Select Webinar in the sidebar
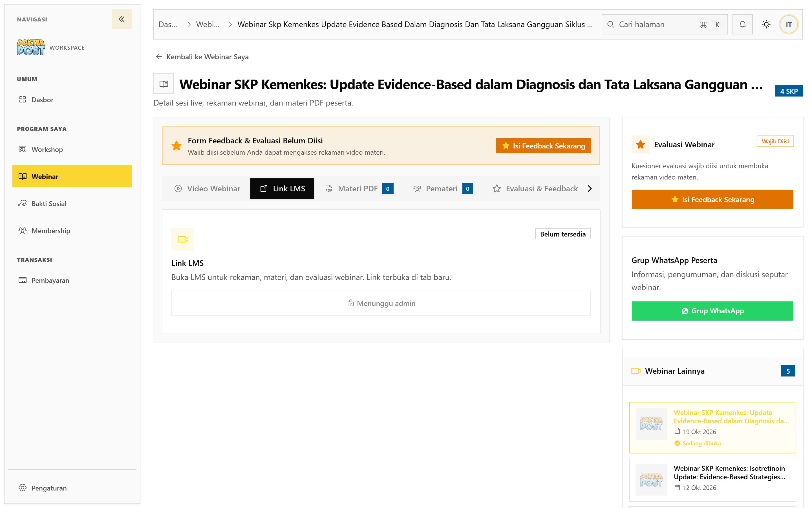Image resolution: width=812 pixels, height=508 pixels. pyautogui.click(x=72, y=176)
